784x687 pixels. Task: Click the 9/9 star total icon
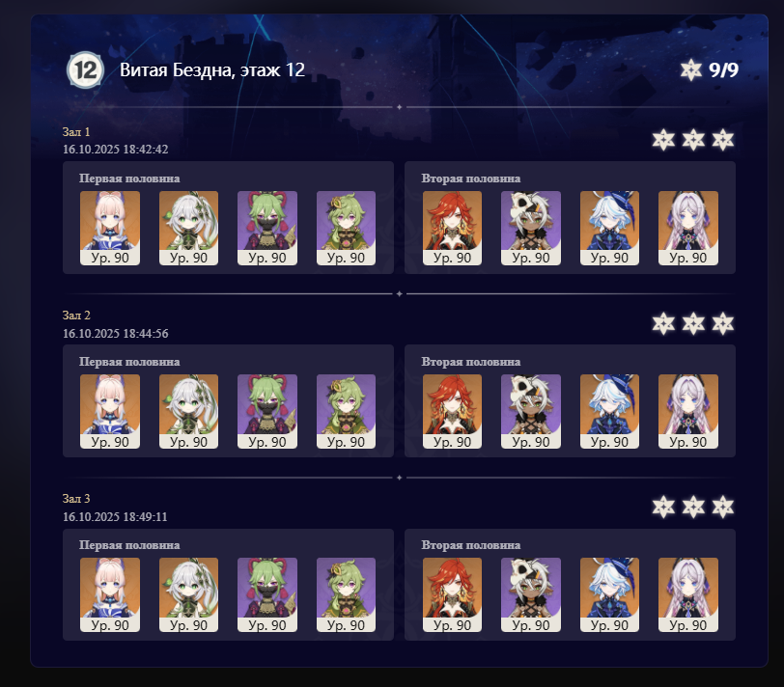691,69
